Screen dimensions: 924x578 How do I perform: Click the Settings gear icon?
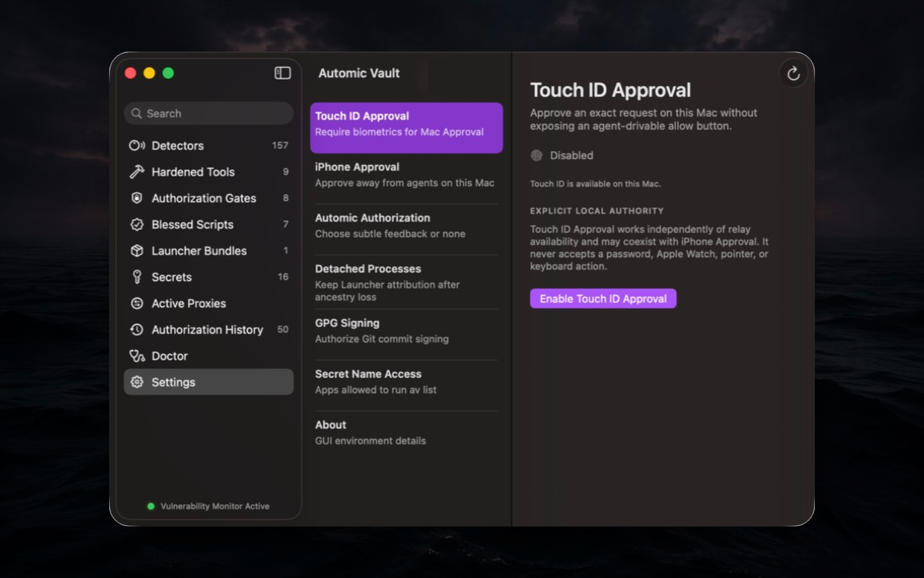pyautogui.click(x=137, y=383)
